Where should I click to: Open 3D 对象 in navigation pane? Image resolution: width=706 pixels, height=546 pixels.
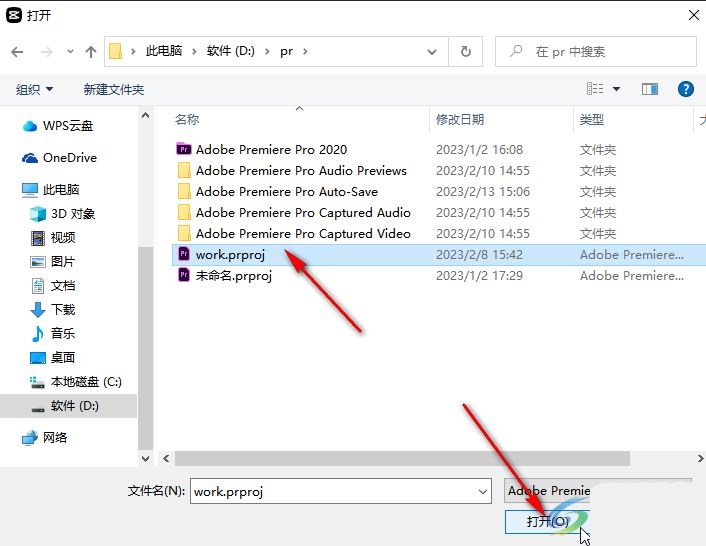pos(63,213)
